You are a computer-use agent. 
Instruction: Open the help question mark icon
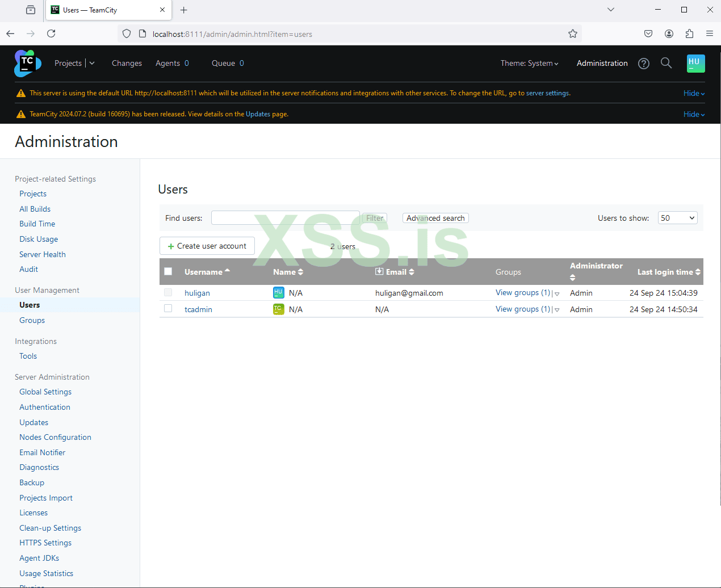click(643, 64)
